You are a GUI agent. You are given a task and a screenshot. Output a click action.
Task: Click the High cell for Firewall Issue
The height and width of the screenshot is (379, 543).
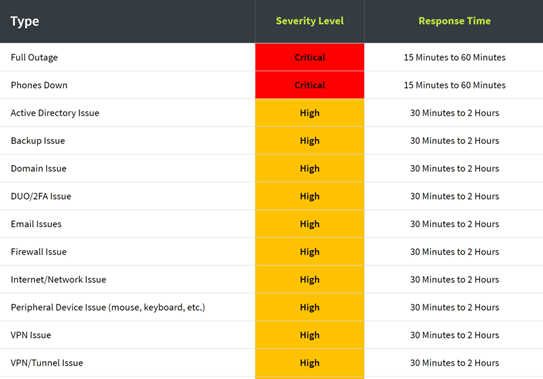[310, 252]
